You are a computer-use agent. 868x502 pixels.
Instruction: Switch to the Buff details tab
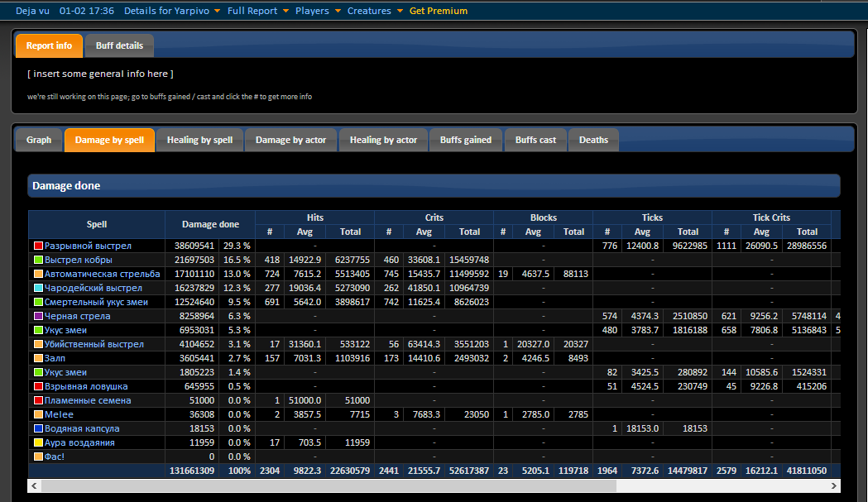click(119, 46)
